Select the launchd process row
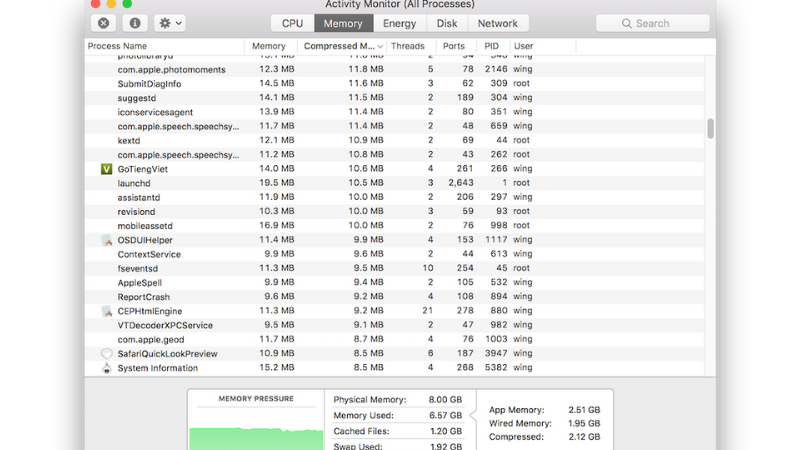800x450 pixels. coord(300,183)
